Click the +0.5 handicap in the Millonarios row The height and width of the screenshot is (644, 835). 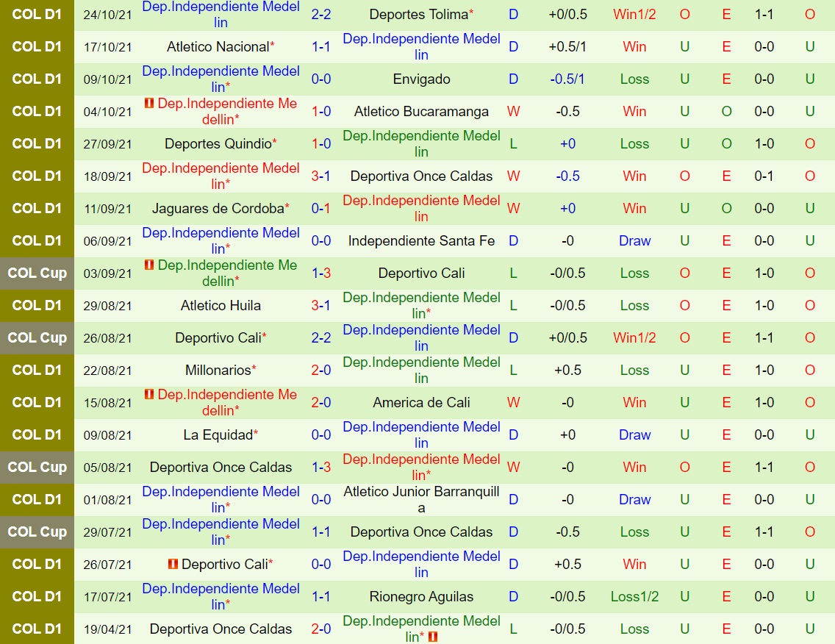coord(567,371)
